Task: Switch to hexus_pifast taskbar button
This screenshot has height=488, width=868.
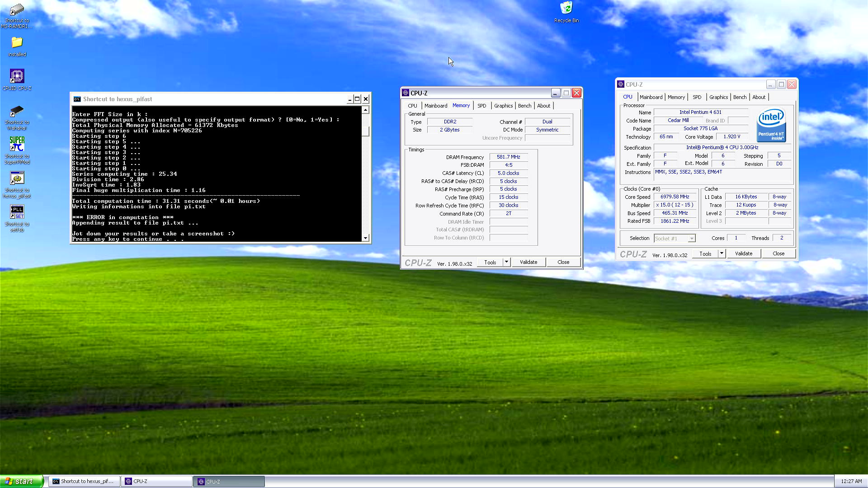Action: pos(84,481)
